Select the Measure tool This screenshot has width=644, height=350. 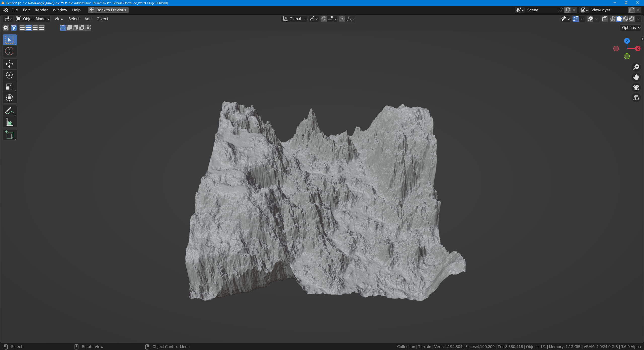(x=9, y=122)
